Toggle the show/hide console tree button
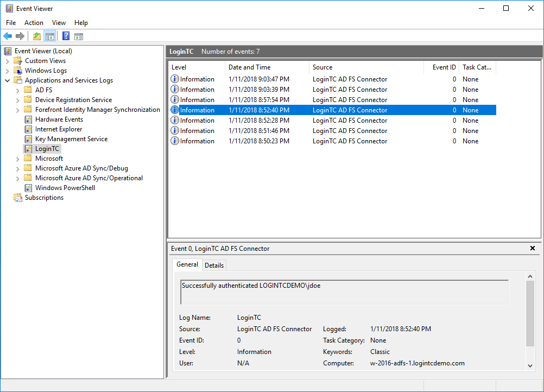This screenshot has height=392, width=544. click(50, 36)
